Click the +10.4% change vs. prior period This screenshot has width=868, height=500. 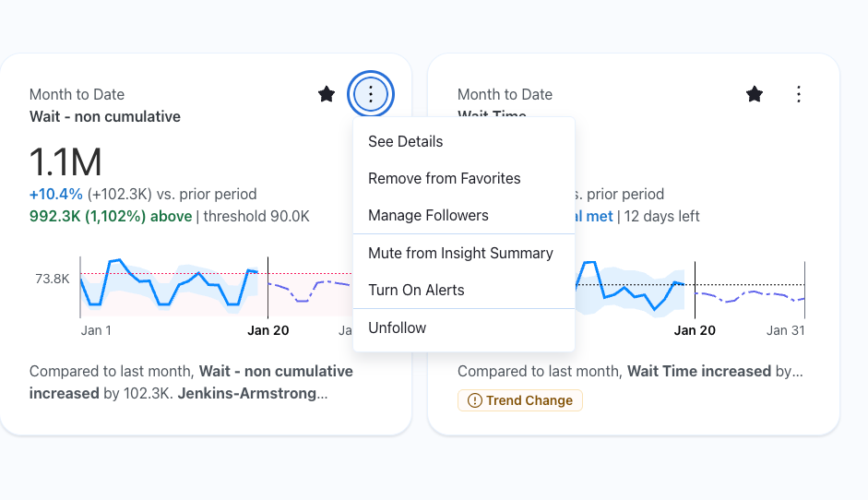[56, 194]
